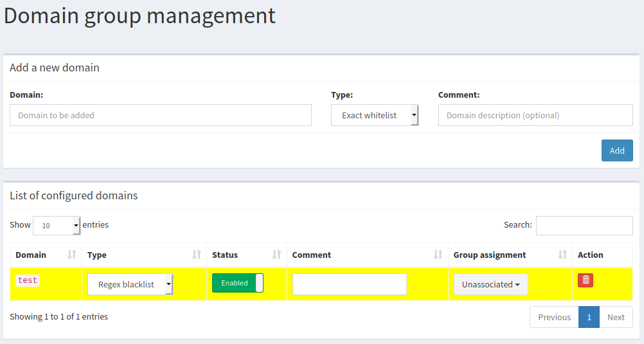The width and height of the screenshot is (644, 344).
Task: Expand the Unassociated group assignment dropdown
Action: tap(490, 284)
